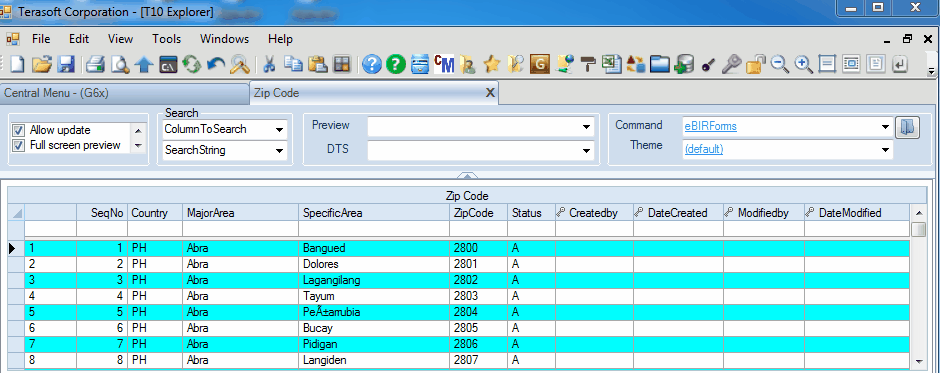Expand the DTS combo box
This screenshot has width=940, height=373.
[586, 151]
